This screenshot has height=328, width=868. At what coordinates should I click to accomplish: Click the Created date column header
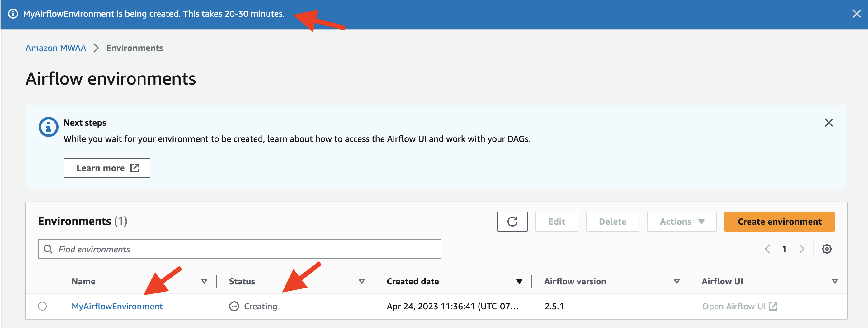pyautogui.click(x=413, y=282)
